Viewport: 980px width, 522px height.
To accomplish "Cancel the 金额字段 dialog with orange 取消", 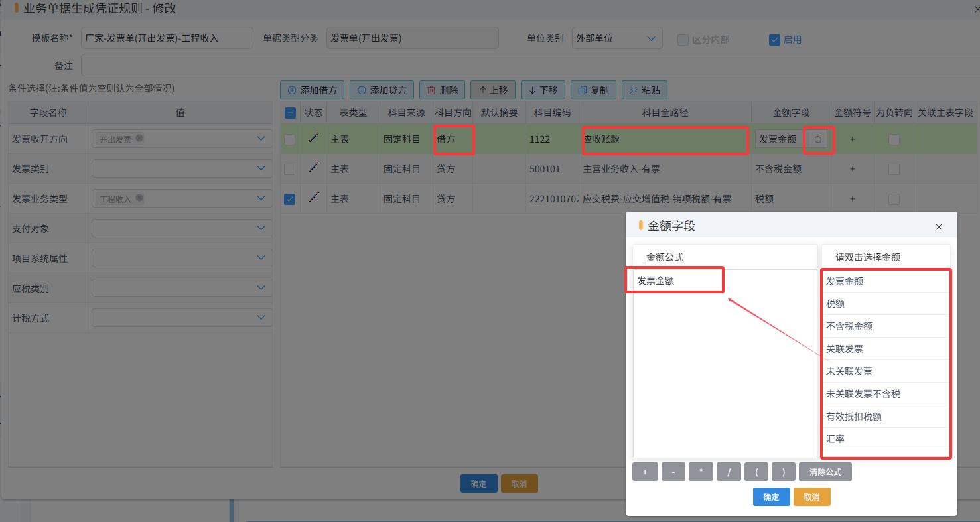I will pos(811,497).
